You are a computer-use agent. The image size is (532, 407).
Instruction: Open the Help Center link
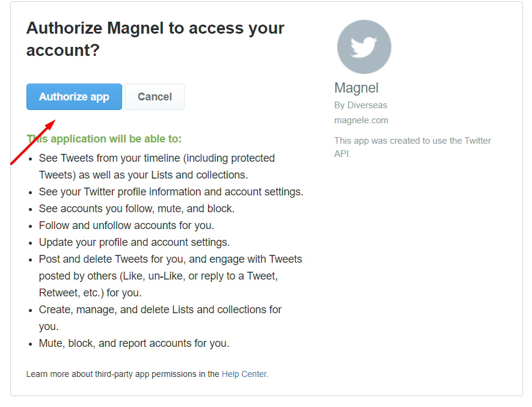point(244,374)
